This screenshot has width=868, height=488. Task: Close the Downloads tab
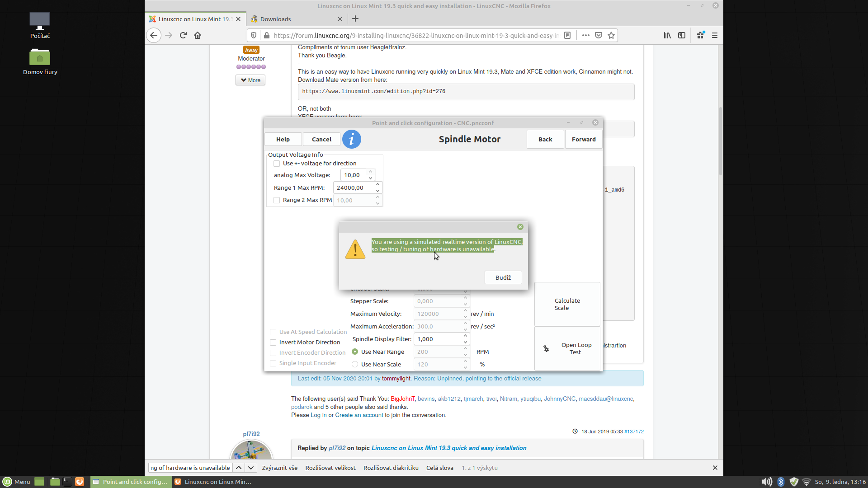point(340,19)
